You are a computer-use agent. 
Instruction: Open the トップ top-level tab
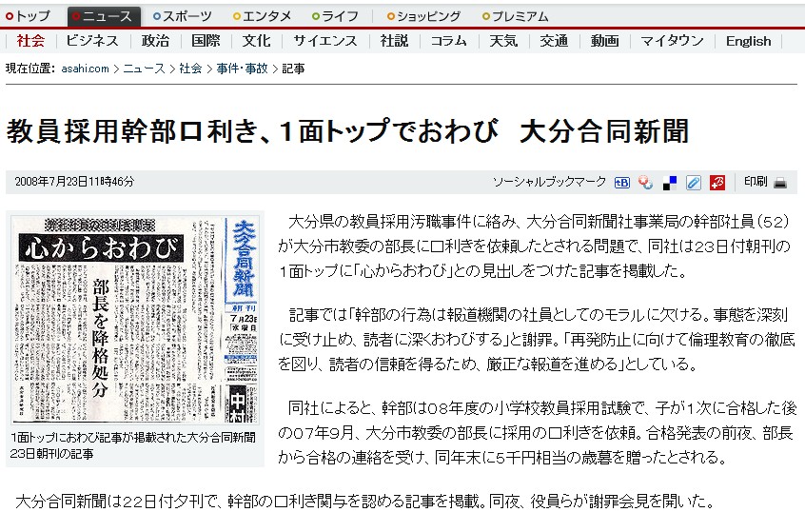tap(29, 16)
